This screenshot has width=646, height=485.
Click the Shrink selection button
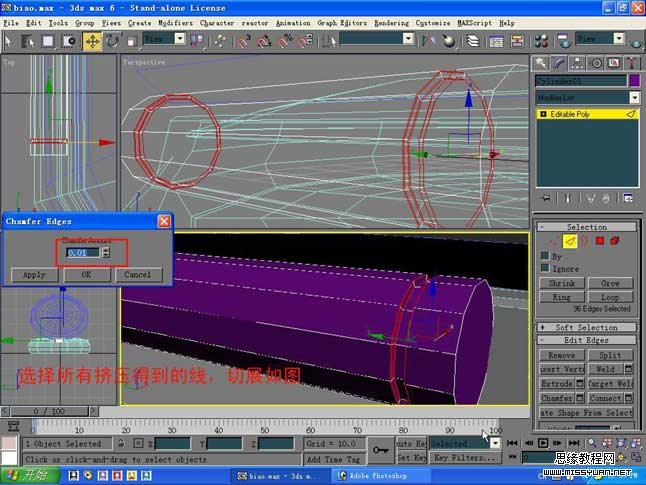point(562,283)
